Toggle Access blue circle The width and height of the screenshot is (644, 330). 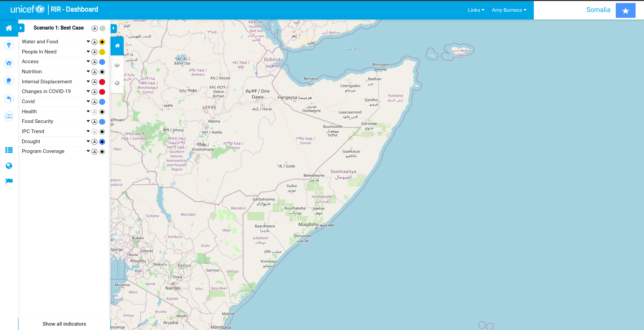coord(102,62)
